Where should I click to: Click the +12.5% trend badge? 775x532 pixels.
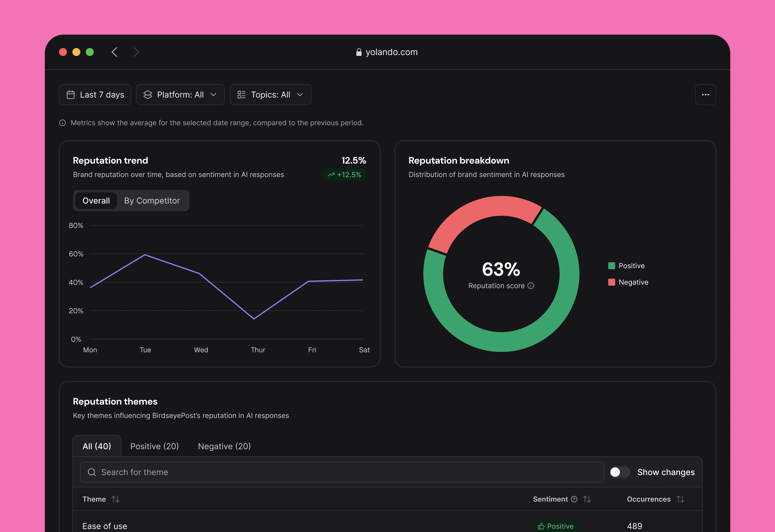(345, 175)
